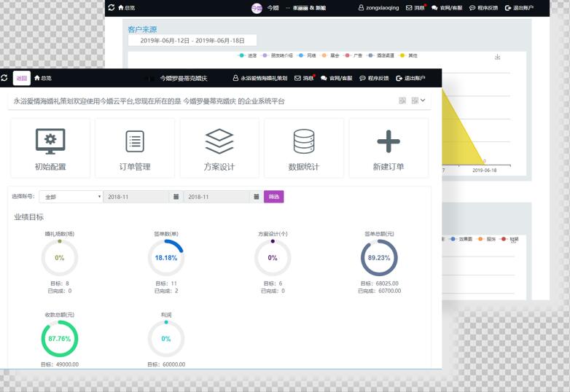
Task: Open 程序反馈 feedback in front window
Action: 374,78
